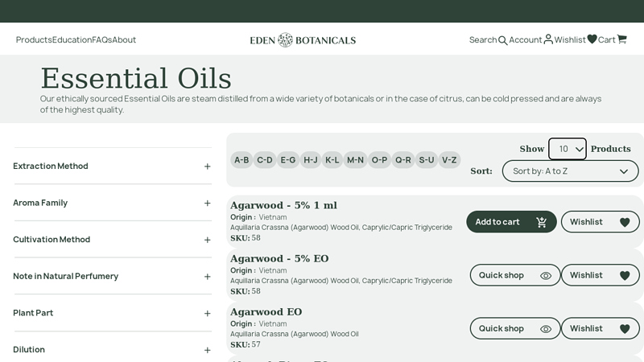Expand the Dilution filter
The height and width of the screenshot is (362, 644).
pyautogui.click(x=113, y=350)
